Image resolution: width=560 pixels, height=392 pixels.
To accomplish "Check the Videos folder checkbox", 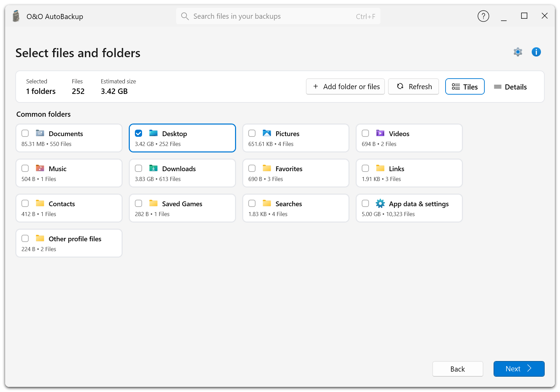I will tap(365, 133).
